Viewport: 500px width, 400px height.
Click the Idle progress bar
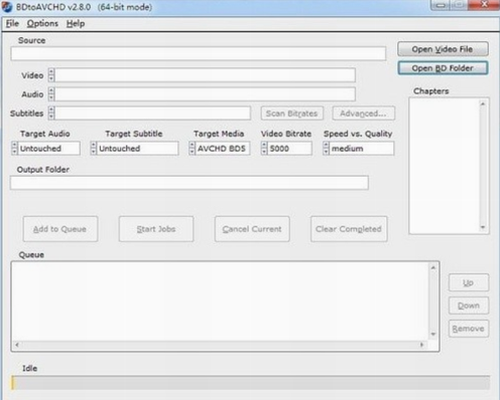pos(250,383)
